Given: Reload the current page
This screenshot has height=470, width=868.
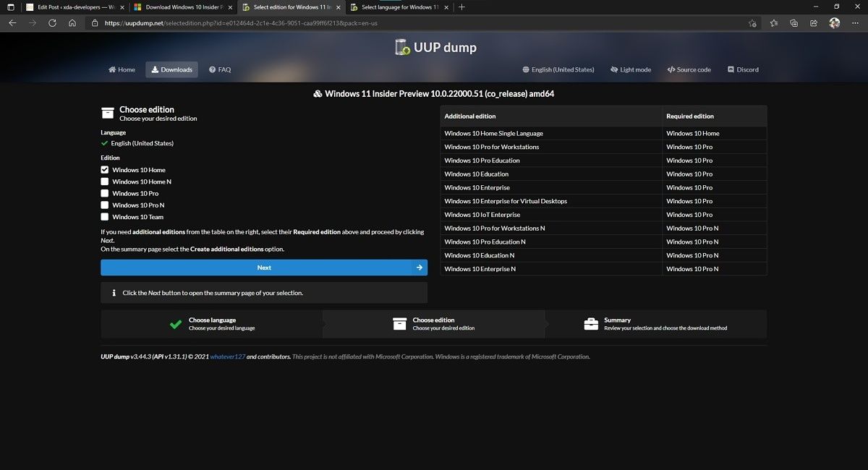Looking at the screenshot, I should (52, 22).
